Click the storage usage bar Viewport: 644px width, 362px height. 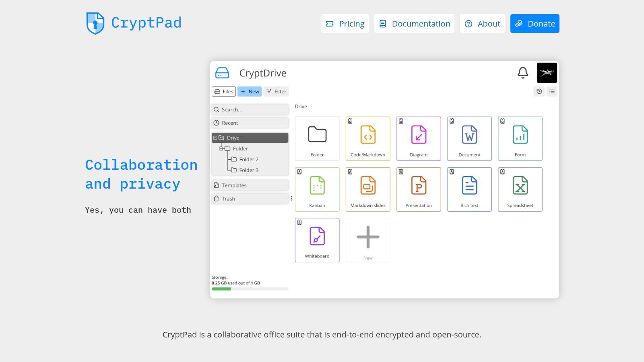click(x=250, y=289)
